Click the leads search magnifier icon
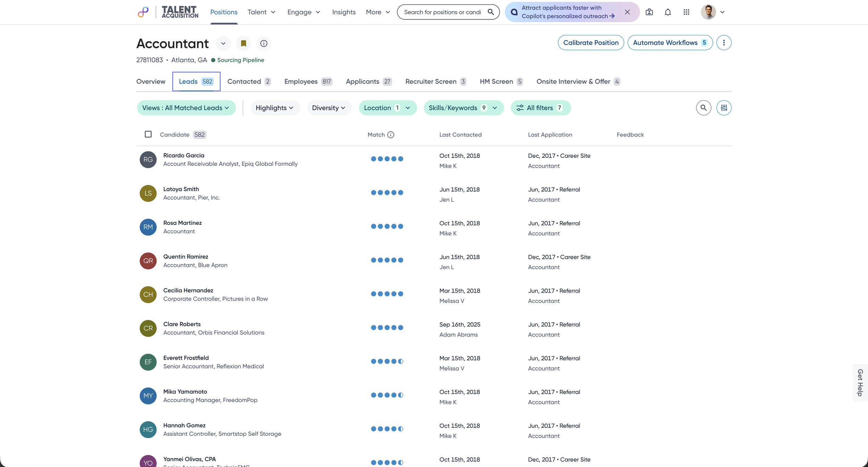Viewport: 868px width, 467px height. click(x=703, y=108)
